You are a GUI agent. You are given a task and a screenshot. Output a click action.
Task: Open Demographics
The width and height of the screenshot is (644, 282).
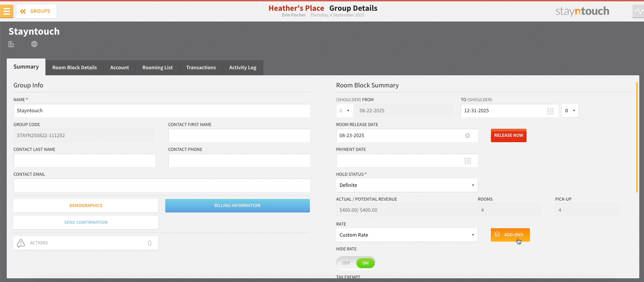[86, 206]
